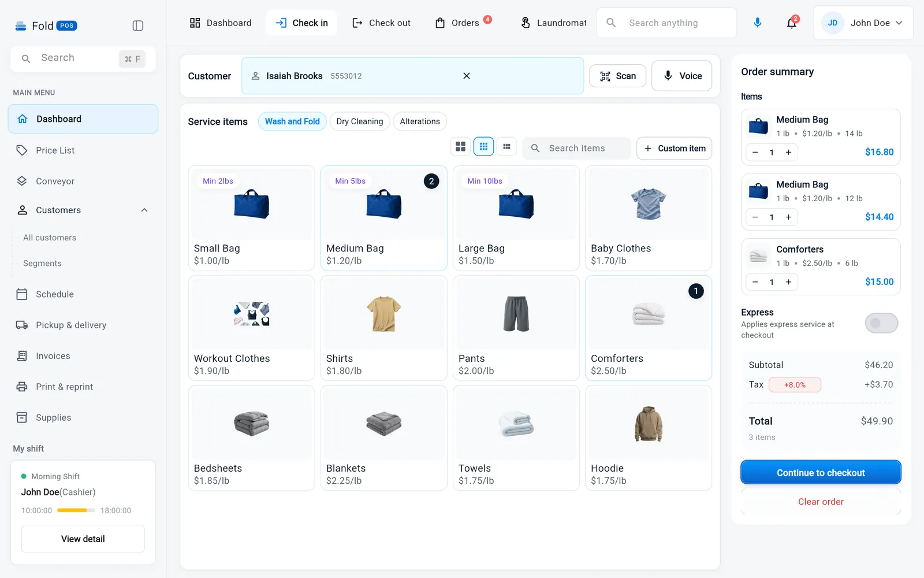Switch to Check out tab
Image resolution: width=924 pixels, height=578 pixels.
[x=381, y=23]
